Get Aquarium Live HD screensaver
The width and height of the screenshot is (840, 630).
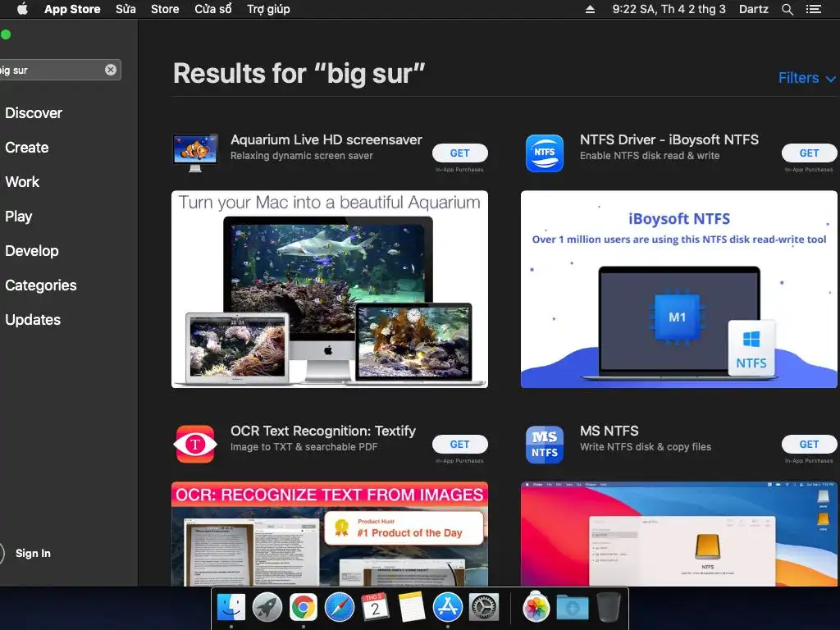459,153
